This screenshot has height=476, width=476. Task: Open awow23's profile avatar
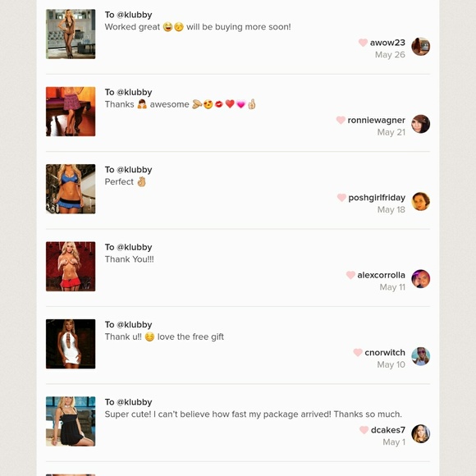(420, 47)
